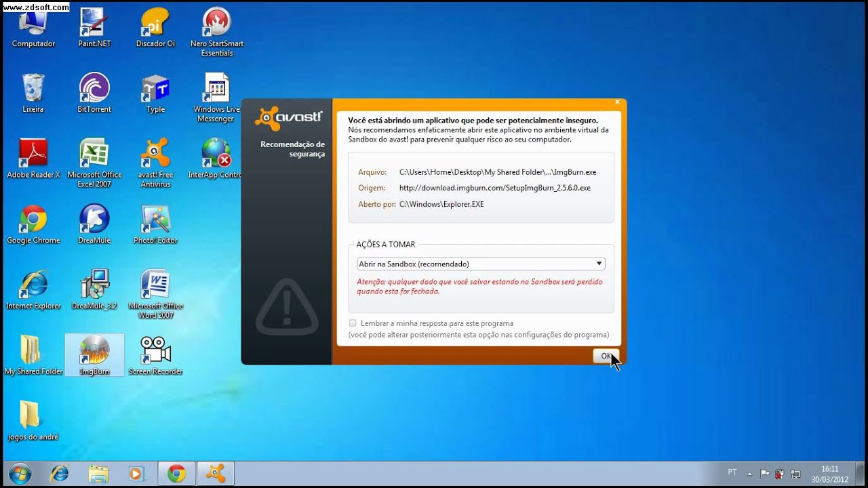Viewport: 868px width, 488px height.
Task: Click the tray icon left of the clock
Action: click(x=795, y=473)
